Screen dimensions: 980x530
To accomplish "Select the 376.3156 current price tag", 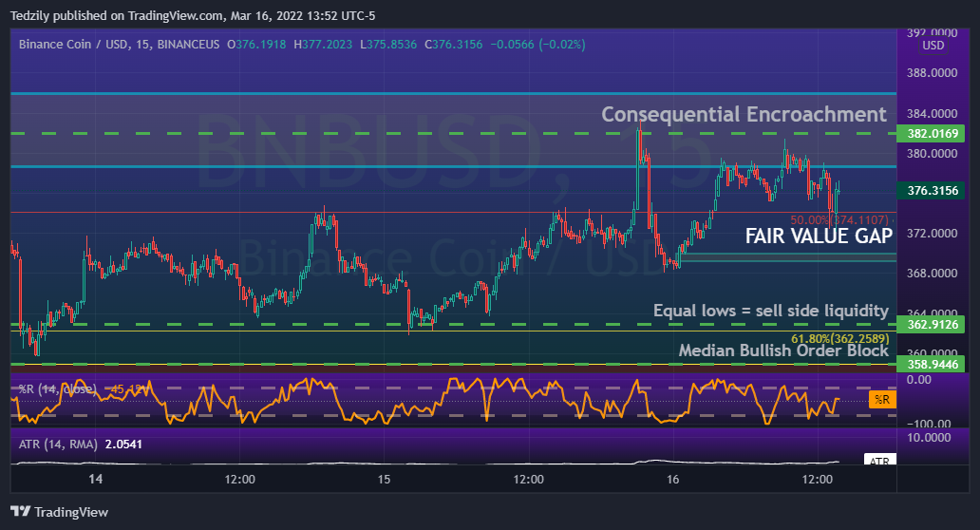I will [x=931, y=191].
